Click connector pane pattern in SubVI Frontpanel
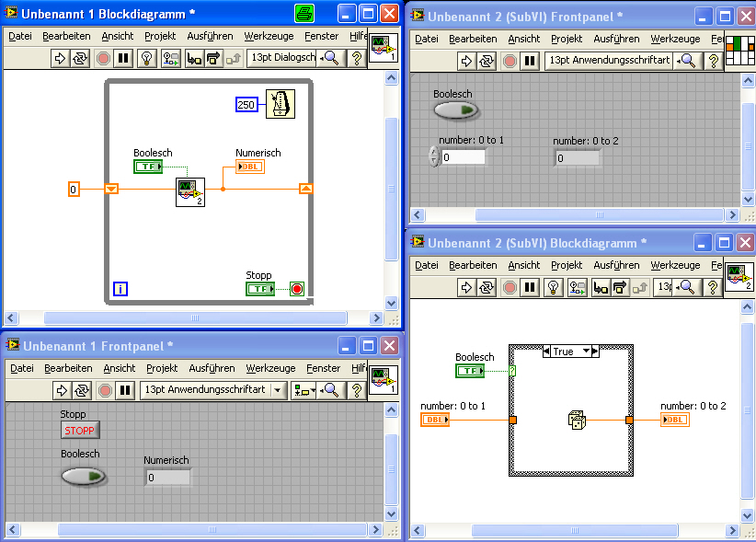This screenshot has height=542, width=756. click(x=740, y=51)
